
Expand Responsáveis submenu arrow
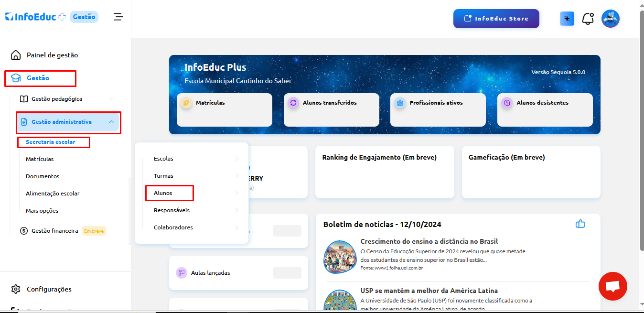[237, 210]
